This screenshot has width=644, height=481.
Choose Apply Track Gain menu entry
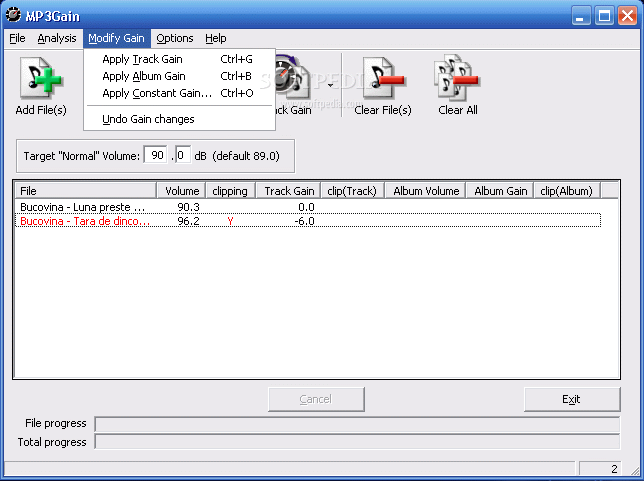click(179, 59)
